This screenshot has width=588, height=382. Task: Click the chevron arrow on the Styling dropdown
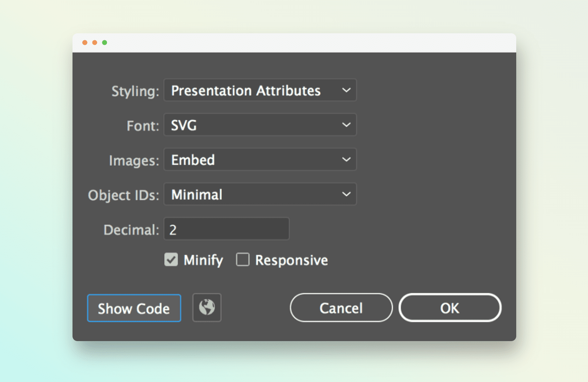coord(346,90)
